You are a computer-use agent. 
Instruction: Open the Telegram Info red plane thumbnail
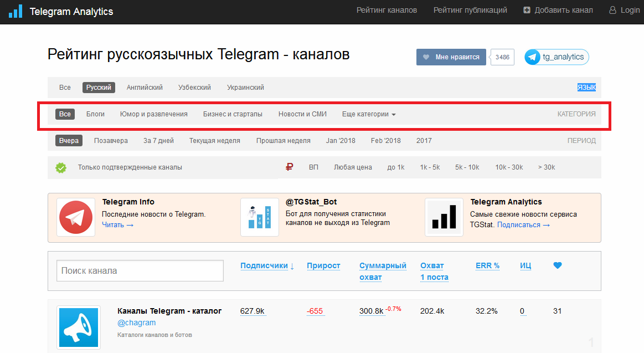(76, 217)
